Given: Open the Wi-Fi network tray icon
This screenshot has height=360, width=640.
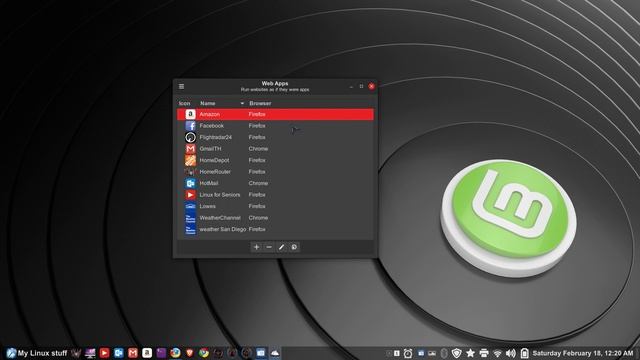Looking at the screenshot, I should tap(497, 353).
